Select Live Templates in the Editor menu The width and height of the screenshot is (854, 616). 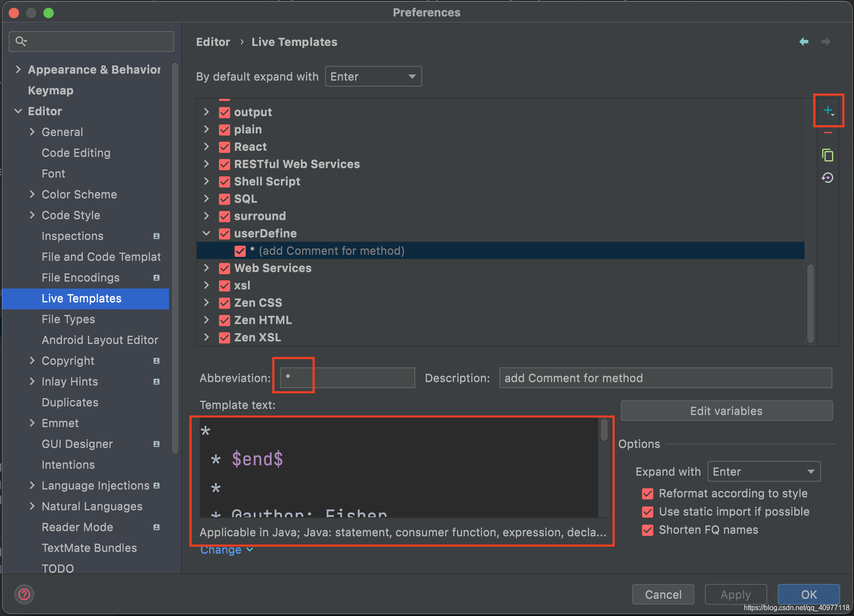tap(81, 299)
